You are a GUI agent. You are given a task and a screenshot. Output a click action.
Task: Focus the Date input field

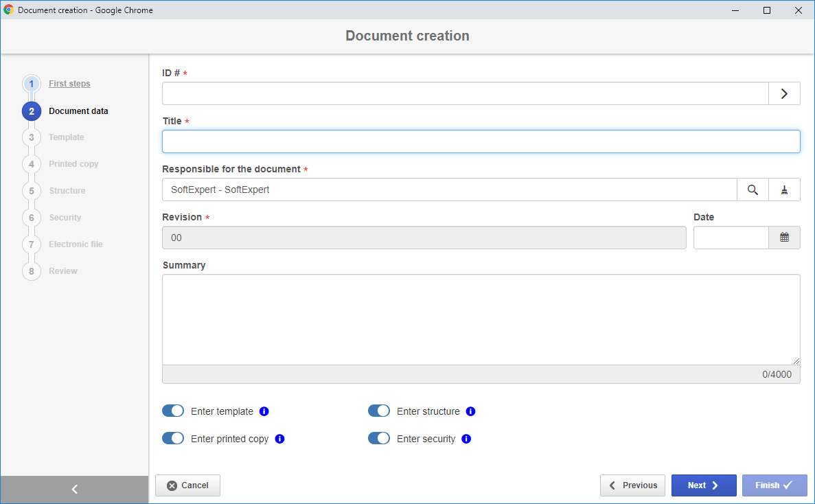tap(731, 238)
